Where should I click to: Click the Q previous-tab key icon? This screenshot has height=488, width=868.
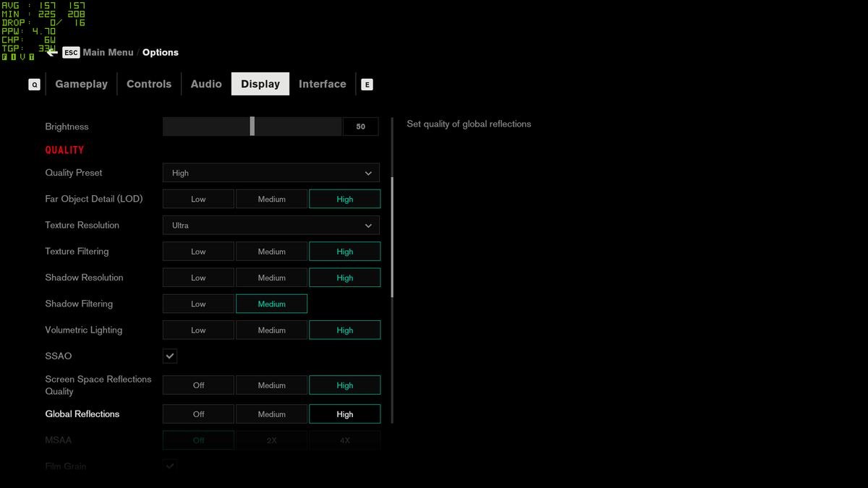tap(34, 85)
